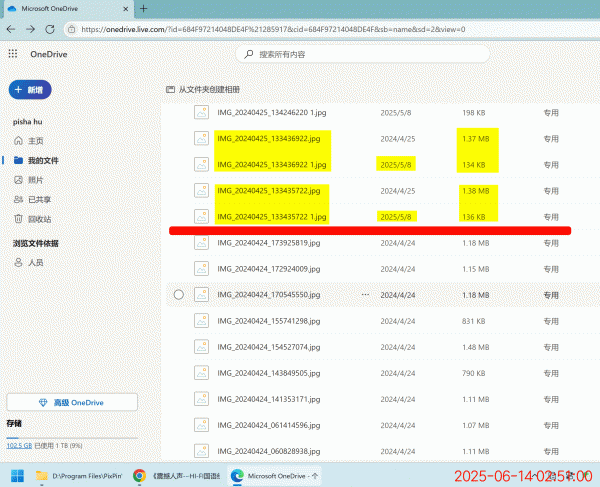Switch to Chrome in the taskbar
Screen dimensions: 600x487
tap(139, 476)
